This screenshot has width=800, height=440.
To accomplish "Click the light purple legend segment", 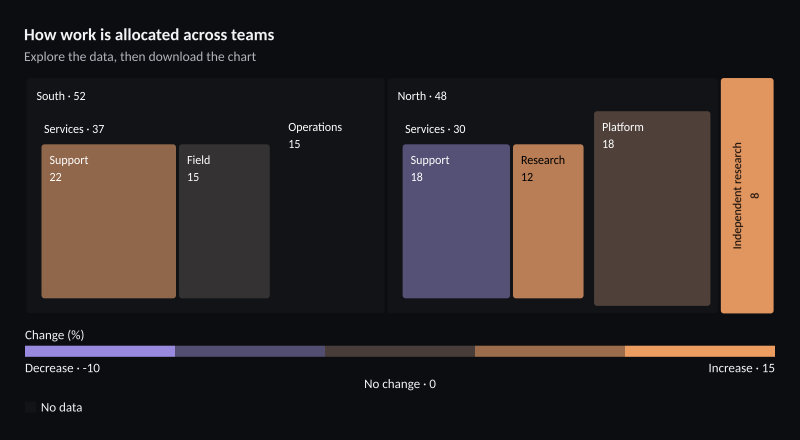I will tap(100, 351).
